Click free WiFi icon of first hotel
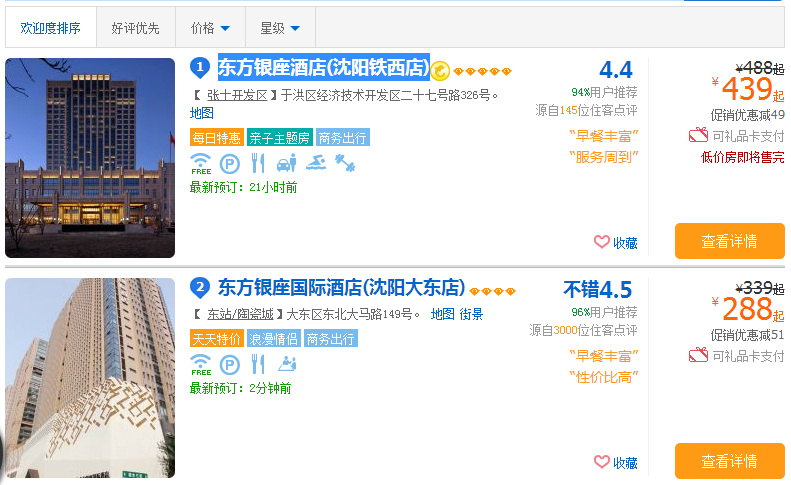 point(200,164)
